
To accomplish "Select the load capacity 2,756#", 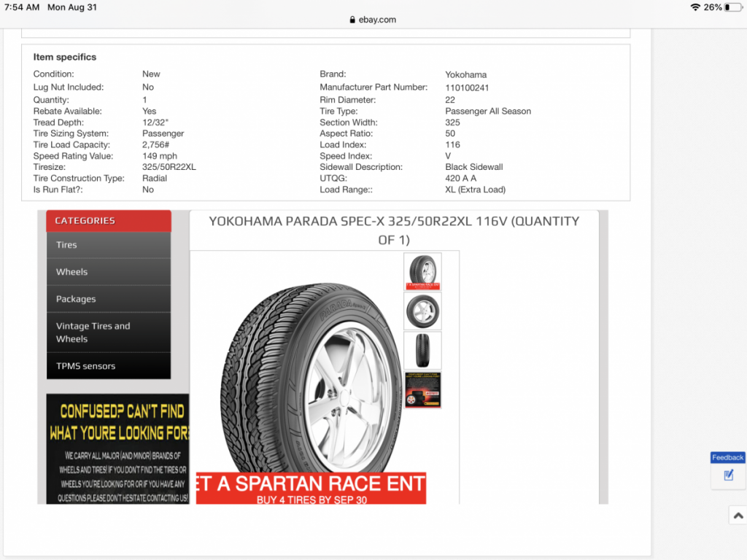I will pos(156,145).
